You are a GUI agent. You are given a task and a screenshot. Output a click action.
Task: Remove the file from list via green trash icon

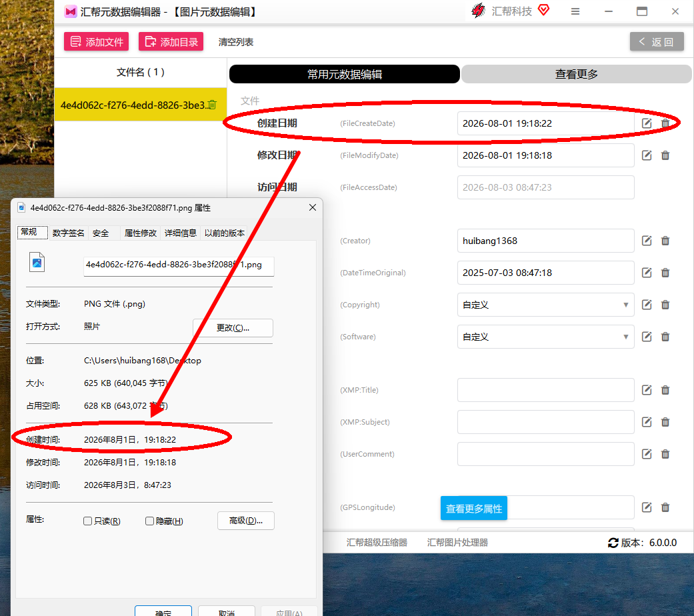point(213,105)
